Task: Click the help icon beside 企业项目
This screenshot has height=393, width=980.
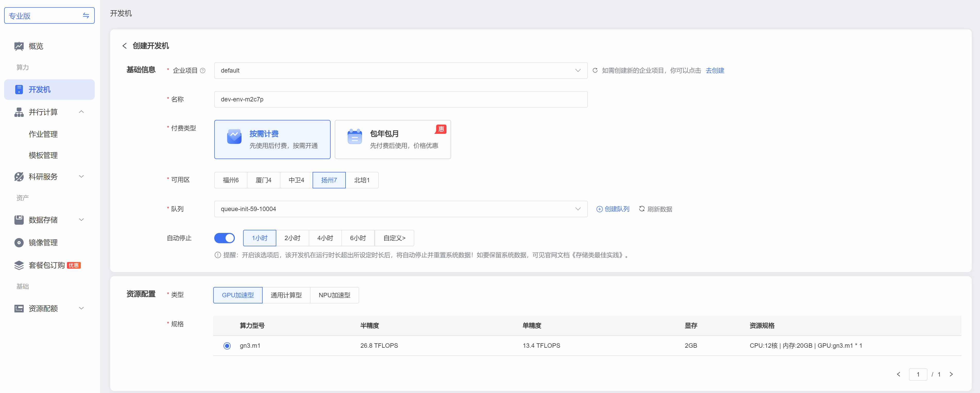Action: point(203,70)
